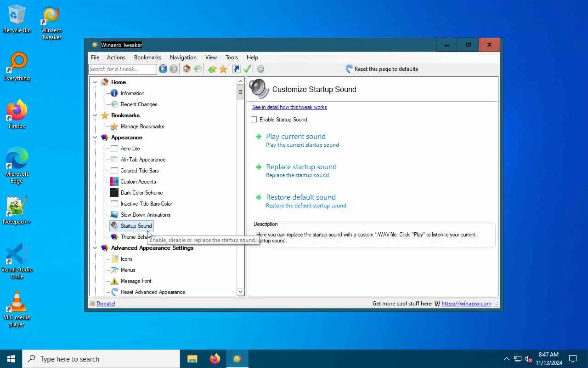The height and width of the screenshot is (368, 588).
Task: Click the Recent Changes toolbar icon
Action: [x=198, y=69]
